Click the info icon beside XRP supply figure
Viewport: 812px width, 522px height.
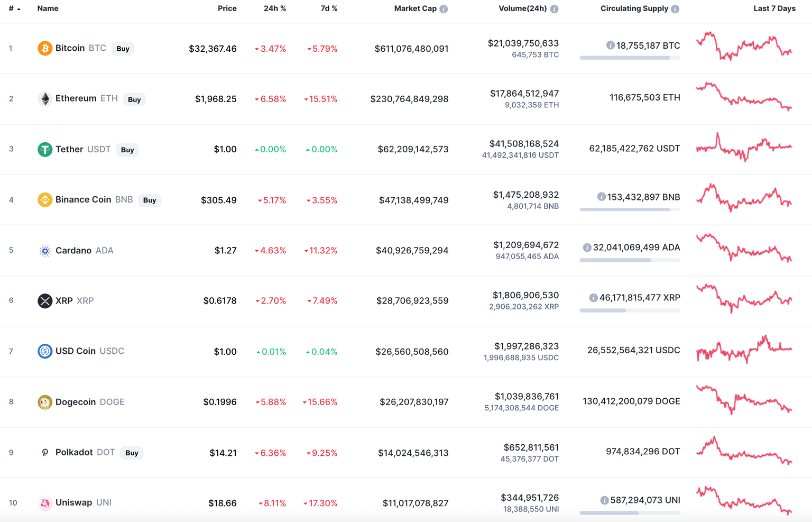point(593,297)
